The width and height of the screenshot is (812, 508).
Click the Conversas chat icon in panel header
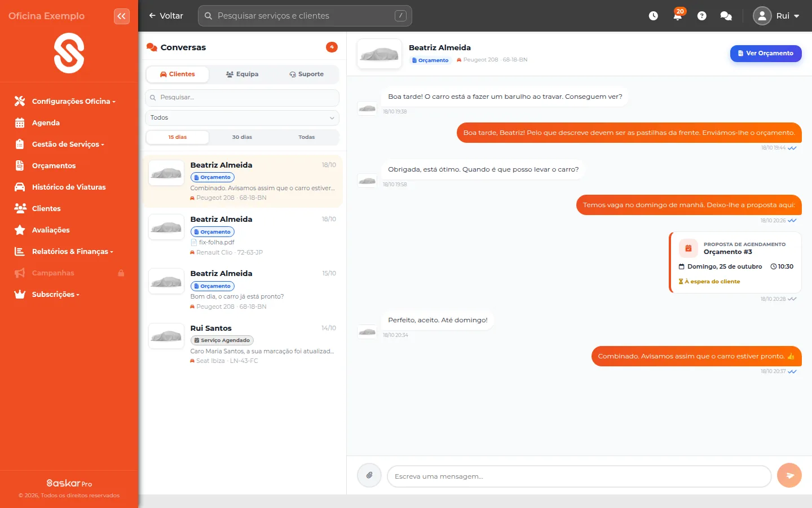point(152,47)
